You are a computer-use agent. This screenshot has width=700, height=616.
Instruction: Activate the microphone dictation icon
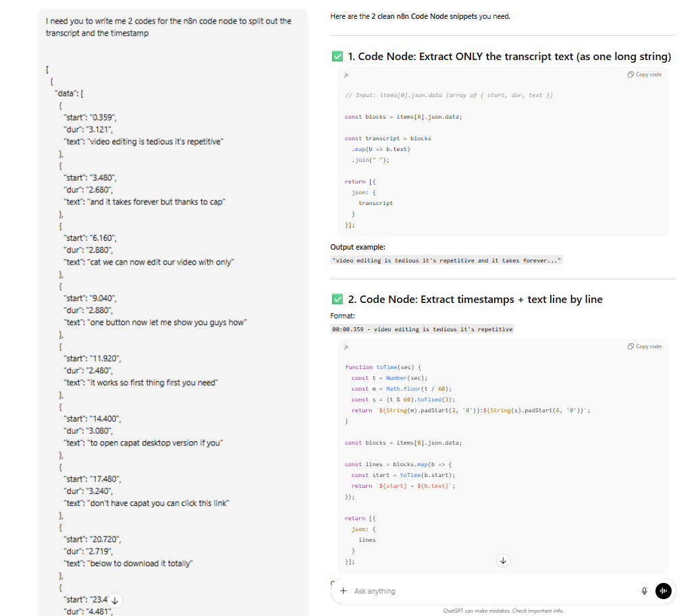tap(644, 591)
